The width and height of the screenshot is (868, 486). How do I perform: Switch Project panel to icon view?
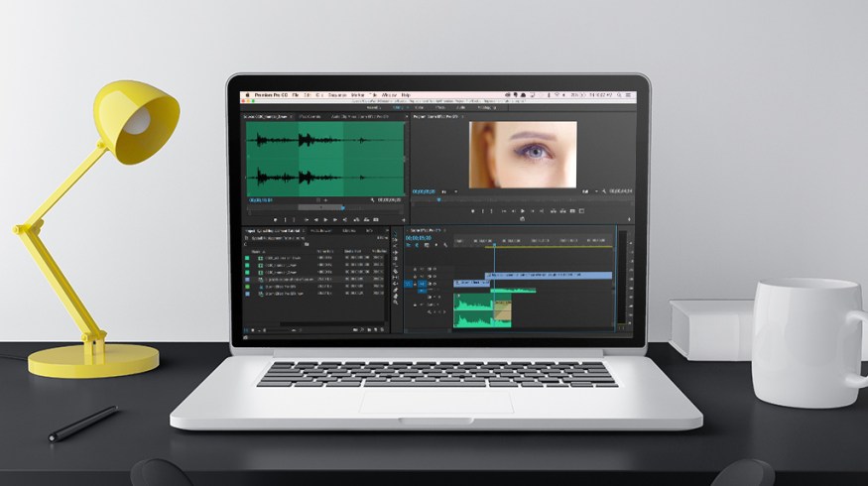[x=252, y=330]
